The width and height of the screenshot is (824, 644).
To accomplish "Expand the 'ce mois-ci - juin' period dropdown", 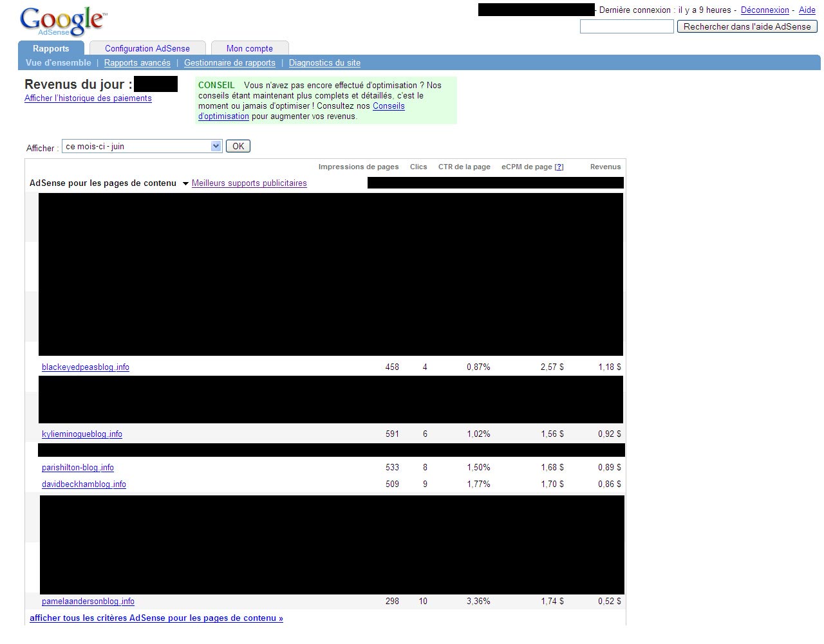I will click(x=142, y=146).
